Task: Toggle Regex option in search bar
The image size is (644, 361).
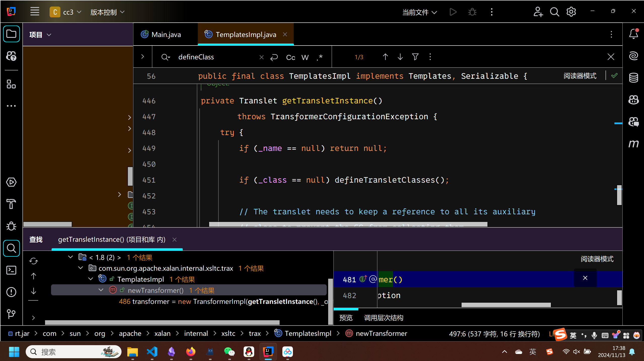Action: pyautogui.click(x=320, y=57)
